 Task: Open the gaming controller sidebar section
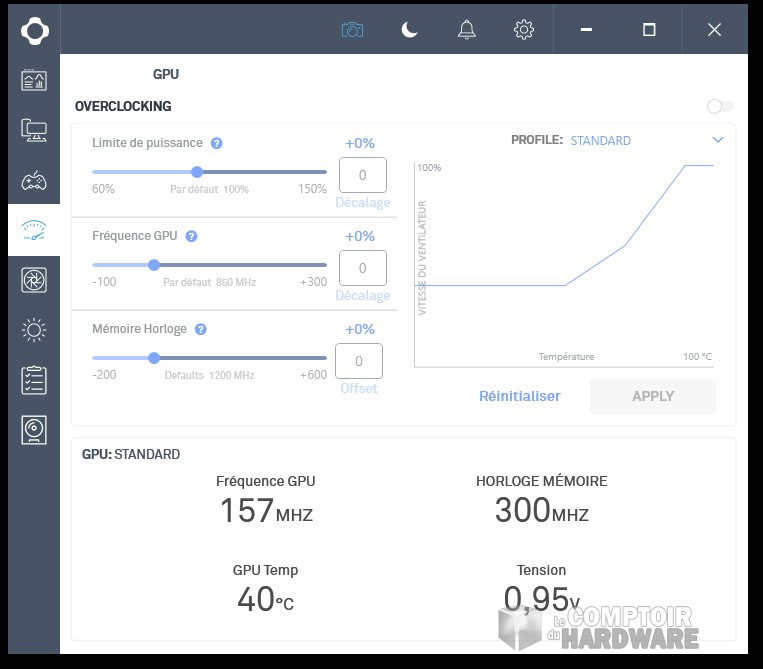[x=34, y=181]
